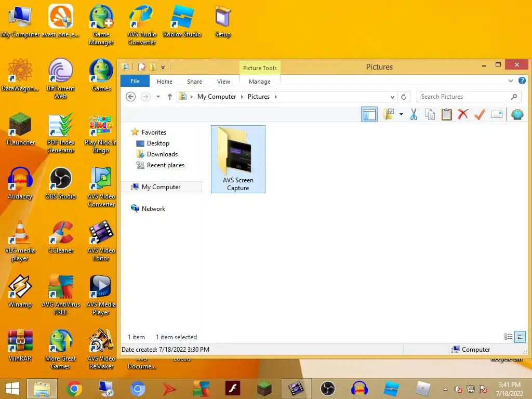
Task: Select Network in the navigation pane
Action: point(153,209)
